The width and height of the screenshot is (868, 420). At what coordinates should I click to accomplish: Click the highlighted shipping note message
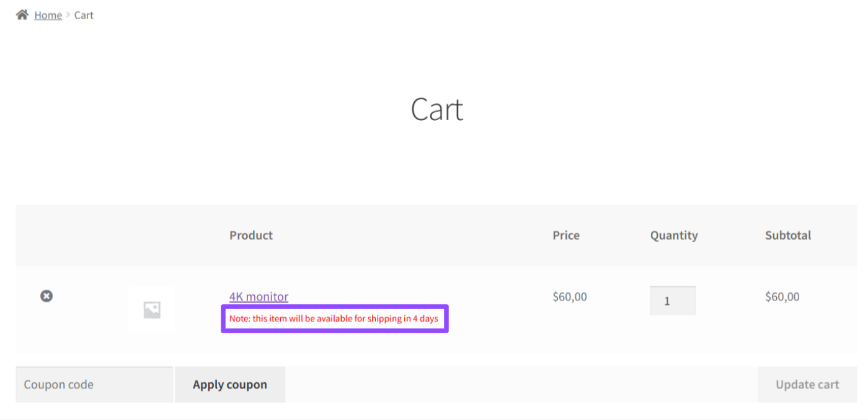pos(334,318)
